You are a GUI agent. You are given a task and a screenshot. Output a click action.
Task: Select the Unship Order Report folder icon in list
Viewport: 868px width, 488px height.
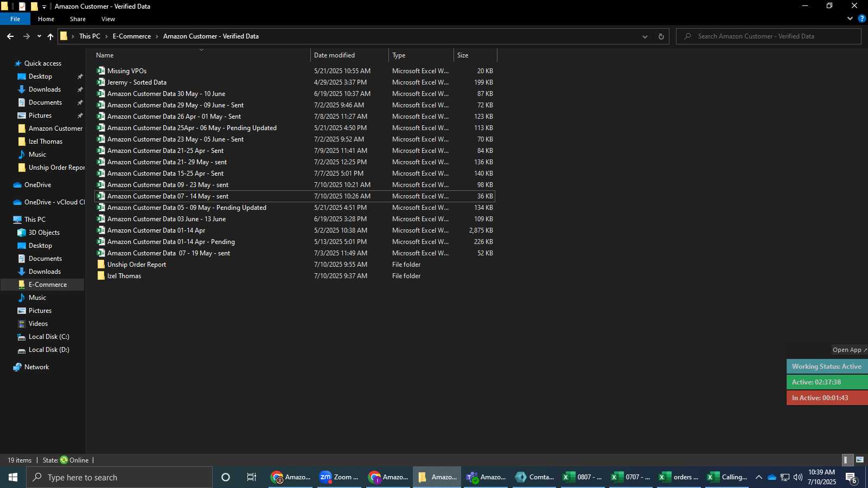pos(101,265)
